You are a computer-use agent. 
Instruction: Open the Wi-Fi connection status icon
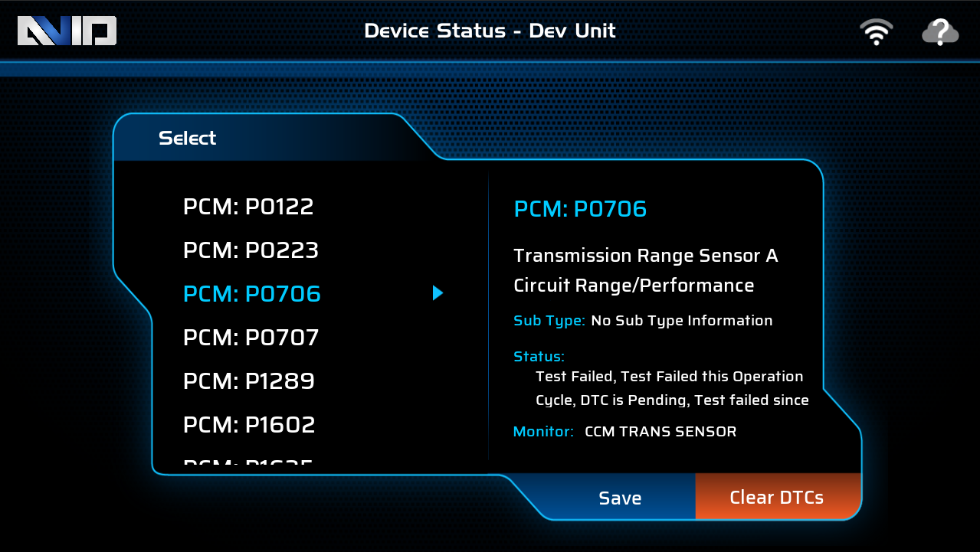click(x=877, y=32)
